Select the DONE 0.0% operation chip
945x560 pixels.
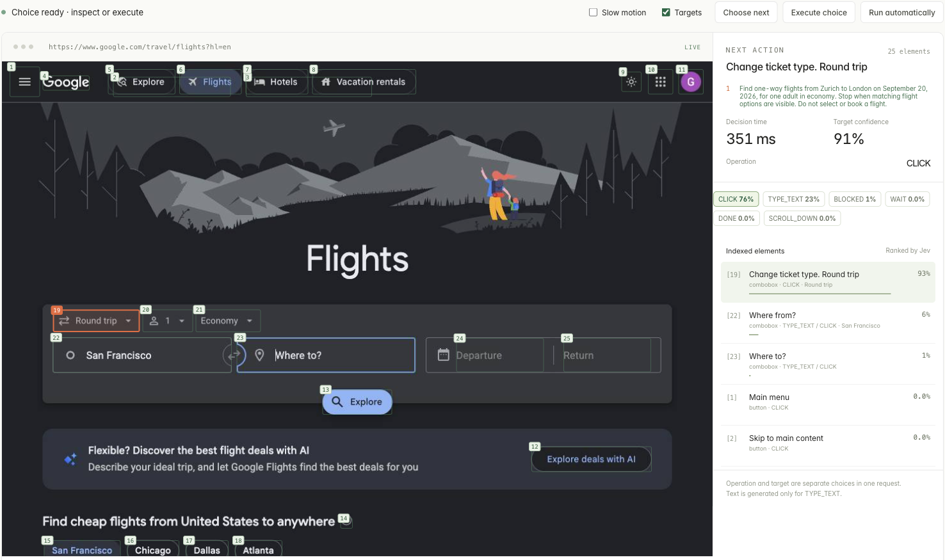(x=736, y=218)
